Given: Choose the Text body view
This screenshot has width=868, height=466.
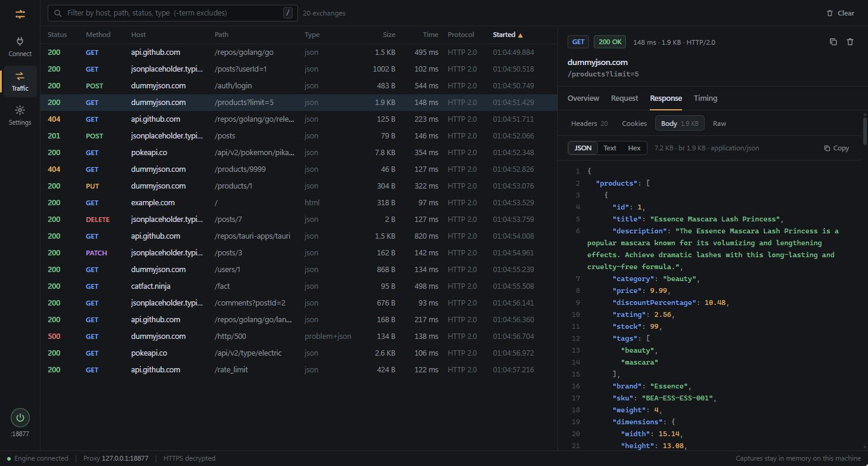Looking at the screenshot, I should (610, 148).
